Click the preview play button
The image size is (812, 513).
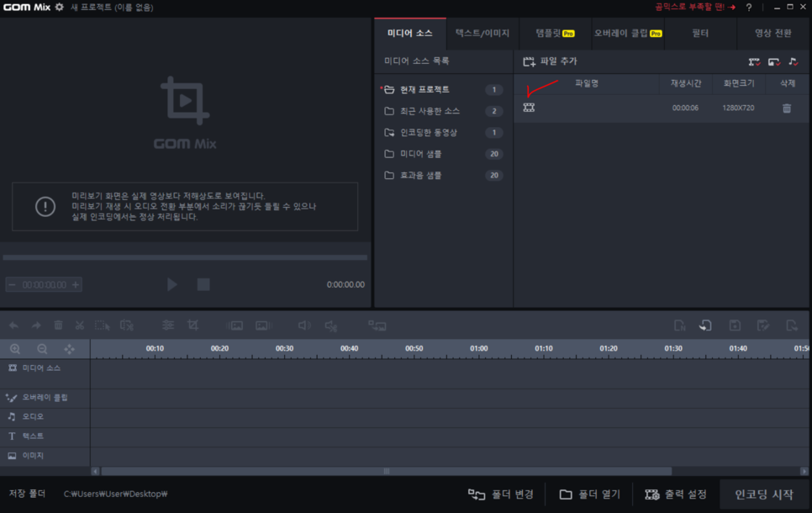click(x=172, y=284)
